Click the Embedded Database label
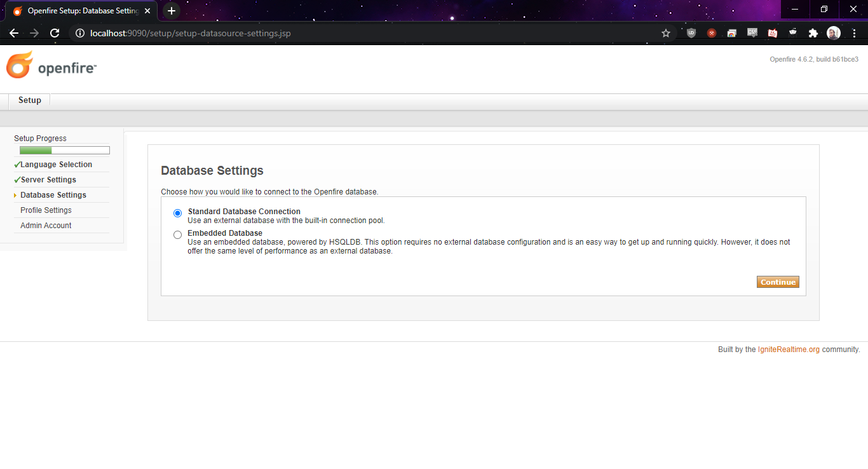The height and width of the screenshot is (469, 868). [x=225, y=233]
